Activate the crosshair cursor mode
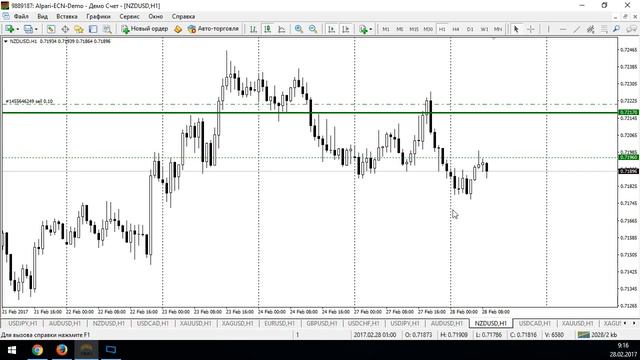The height and width of the screenshot is (360, 640). pos(530,29)
